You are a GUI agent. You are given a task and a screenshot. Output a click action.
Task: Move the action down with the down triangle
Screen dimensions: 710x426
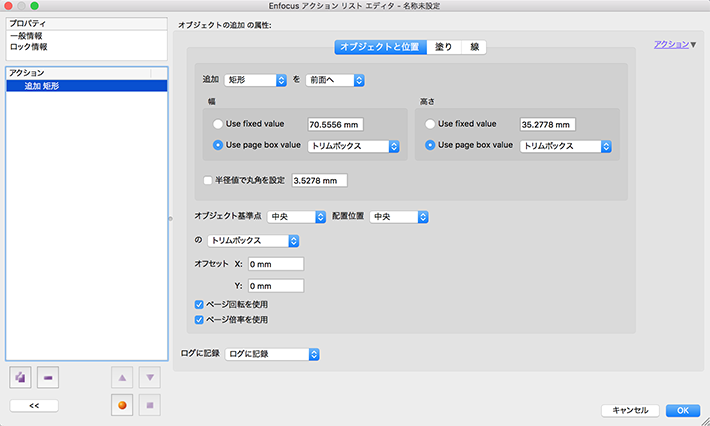tap(150, 377)
